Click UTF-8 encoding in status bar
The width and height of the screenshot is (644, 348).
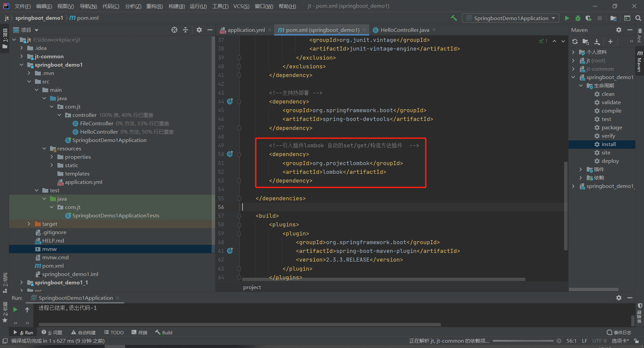tap(599, 341)
